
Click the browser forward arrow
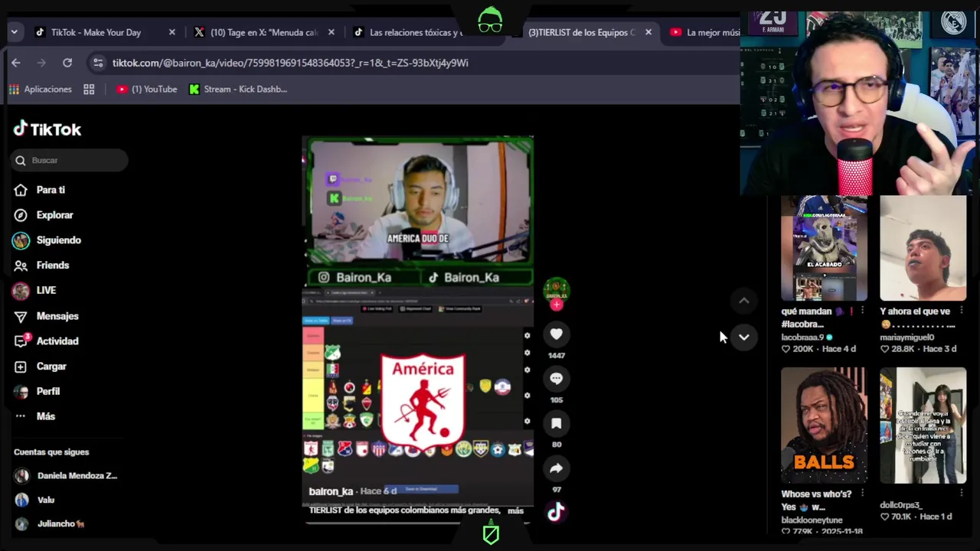pyautogui.click(x=42, y=63)
